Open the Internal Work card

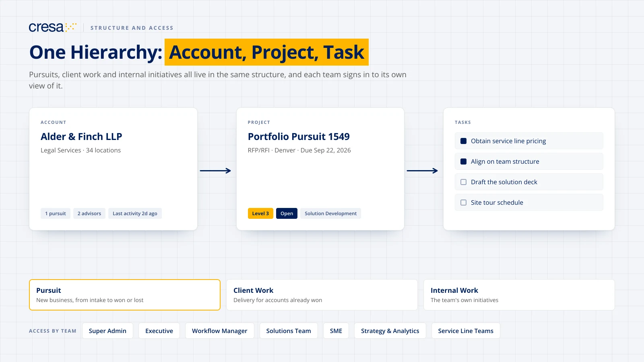pos(519,295)
